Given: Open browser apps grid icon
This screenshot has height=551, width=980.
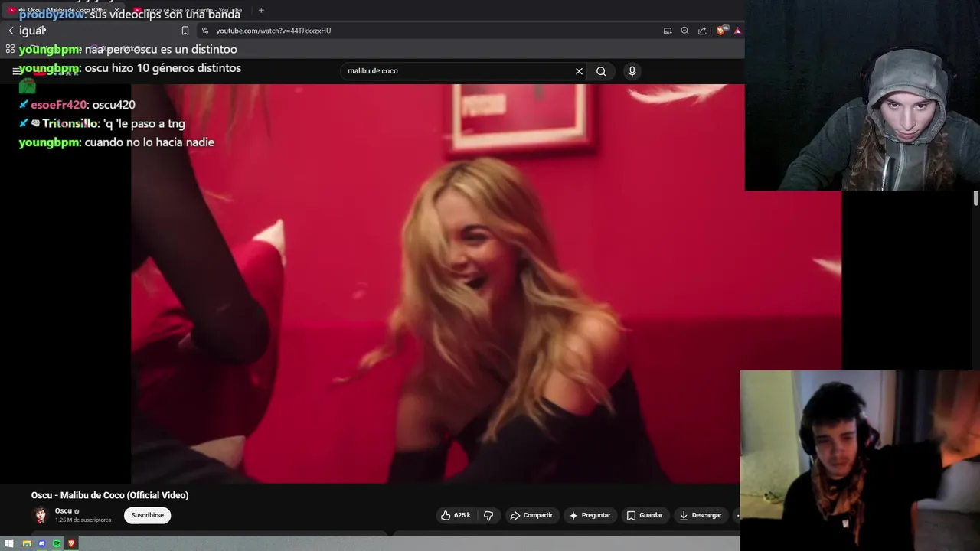Looking at the screenshot, I should point(10,49).
